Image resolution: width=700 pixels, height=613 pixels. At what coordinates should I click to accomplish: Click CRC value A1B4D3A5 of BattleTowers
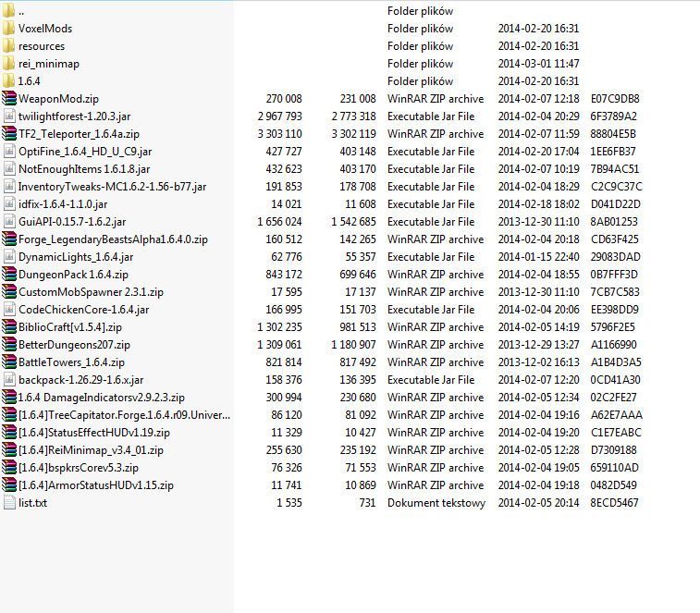pyautogui.click(x=616, y=362)
